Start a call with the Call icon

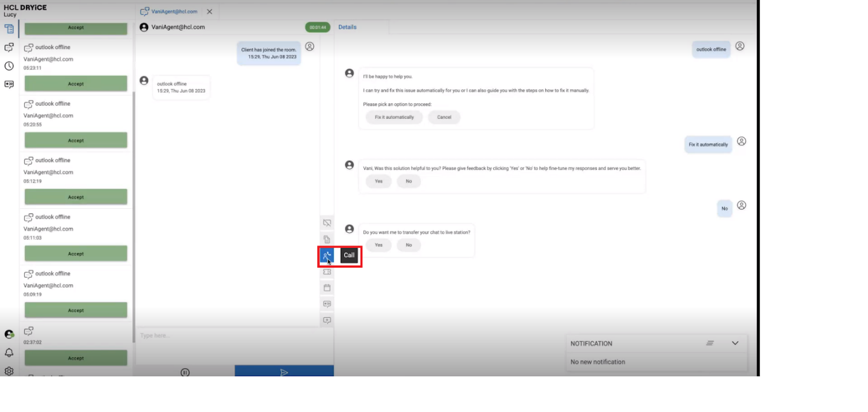[x=327, y=256]
